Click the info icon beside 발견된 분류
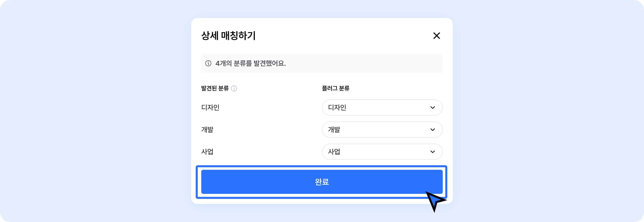 (x=234, y=88)
